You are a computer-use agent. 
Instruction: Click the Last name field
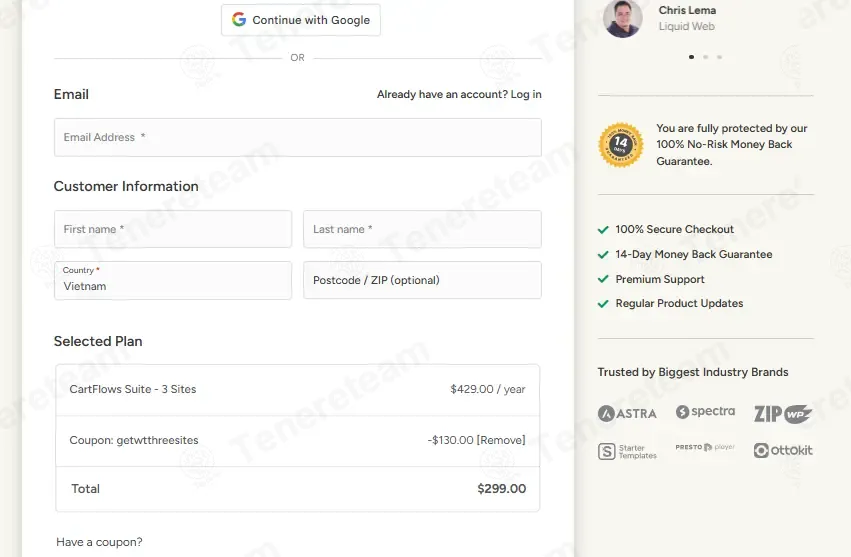click(x=422, y=229)
